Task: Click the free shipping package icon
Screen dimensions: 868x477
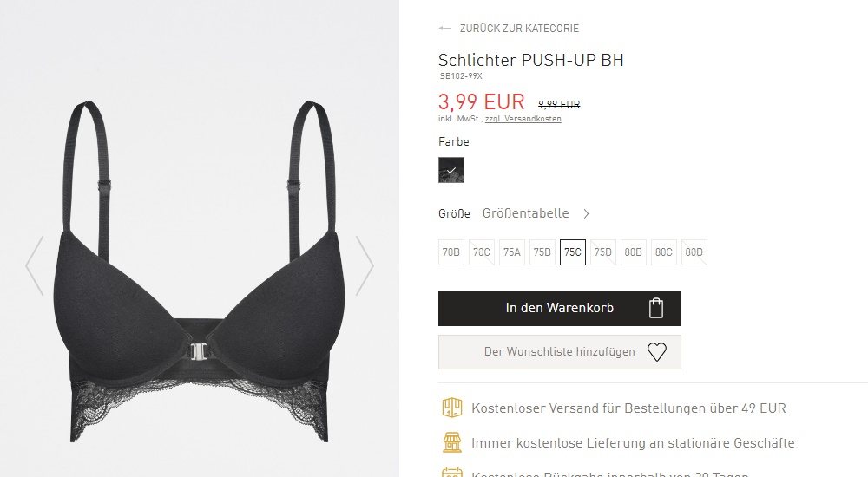Action: [x=451, y=408]
